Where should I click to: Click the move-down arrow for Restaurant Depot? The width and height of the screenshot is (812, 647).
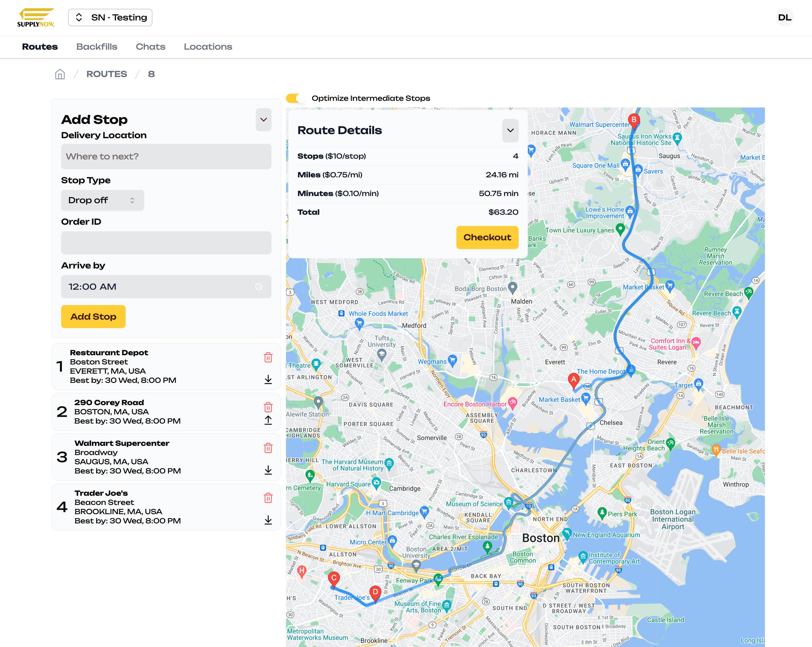point(268,379)
